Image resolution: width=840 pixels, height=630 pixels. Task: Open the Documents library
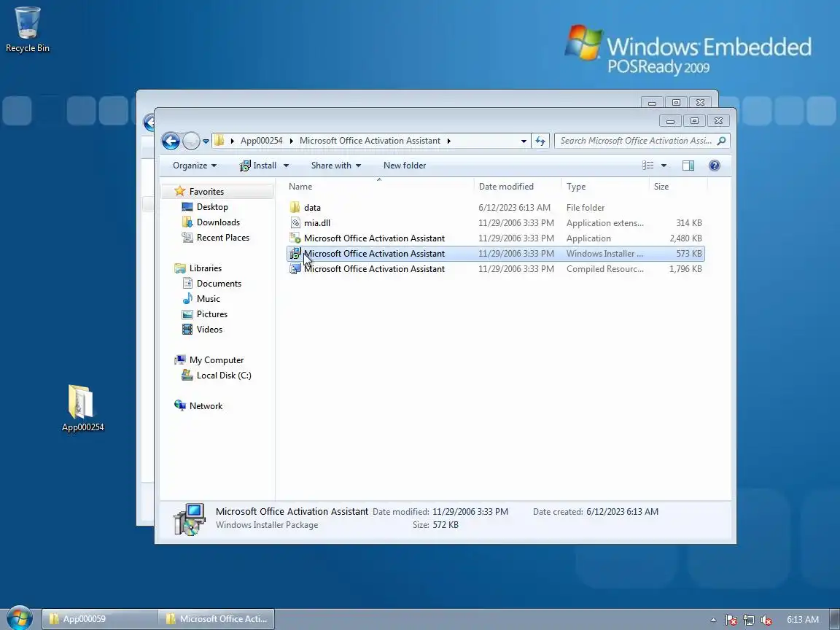click(x=219, y=284)
